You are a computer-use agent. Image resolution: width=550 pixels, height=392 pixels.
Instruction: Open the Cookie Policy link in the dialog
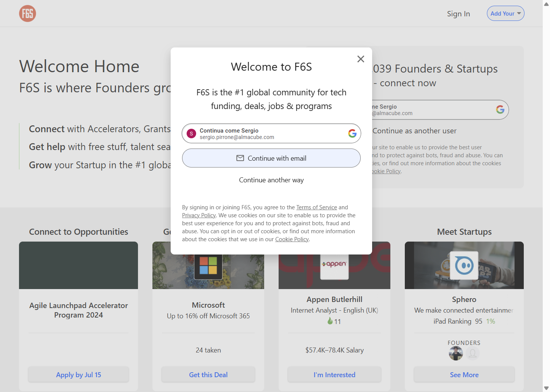pos(292,239)
